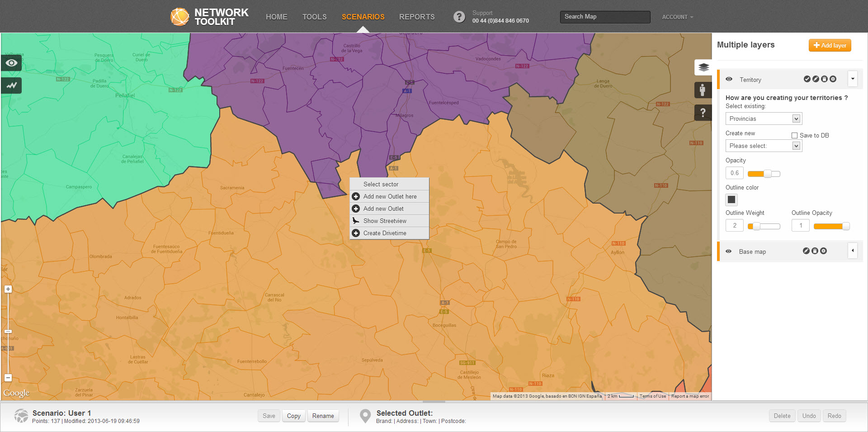Image resolution: width=868 pixels, height=432 pixels.
Task: Click the Add layer button
Action: [x=830, y=45]
